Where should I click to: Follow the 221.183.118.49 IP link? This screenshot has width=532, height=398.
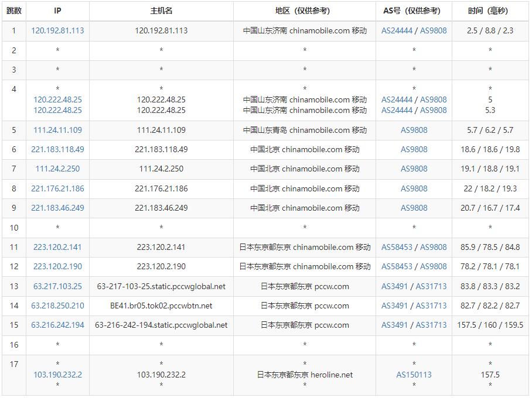point(57,149)
